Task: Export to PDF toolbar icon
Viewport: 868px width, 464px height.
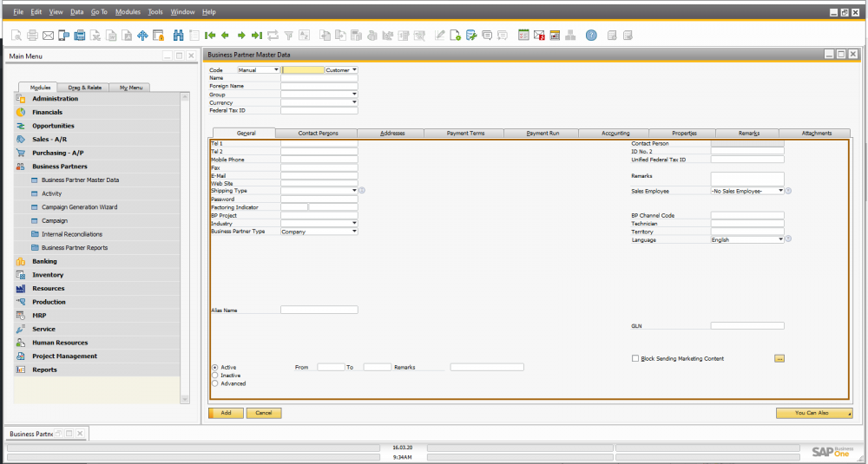Action: point(128,36)
